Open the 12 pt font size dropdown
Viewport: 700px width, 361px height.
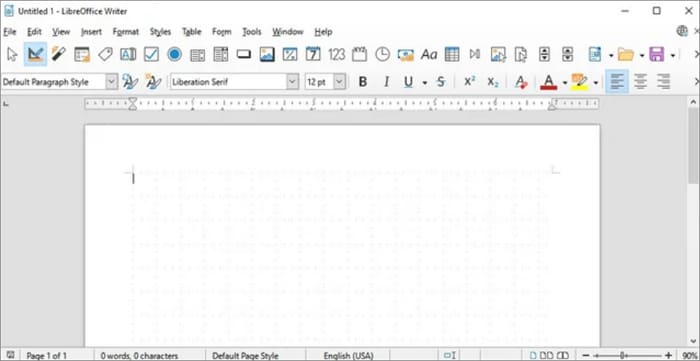[339, 82]
